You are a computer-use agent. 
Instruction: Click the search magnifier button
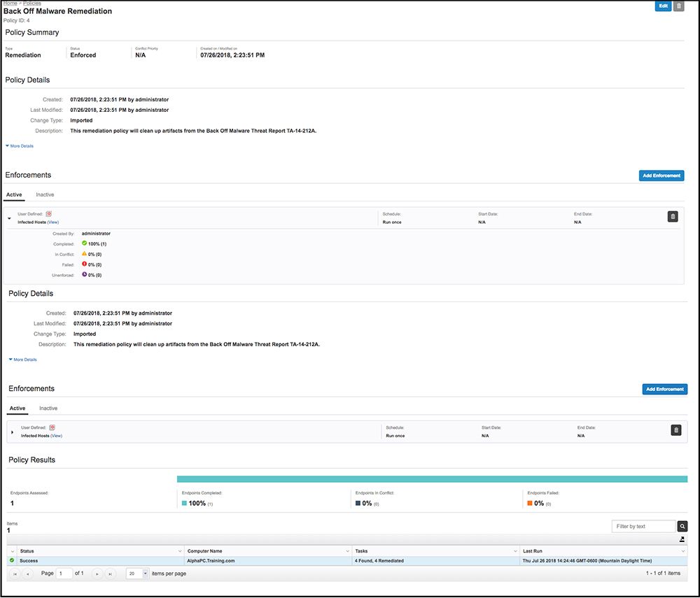click(682, 527)
